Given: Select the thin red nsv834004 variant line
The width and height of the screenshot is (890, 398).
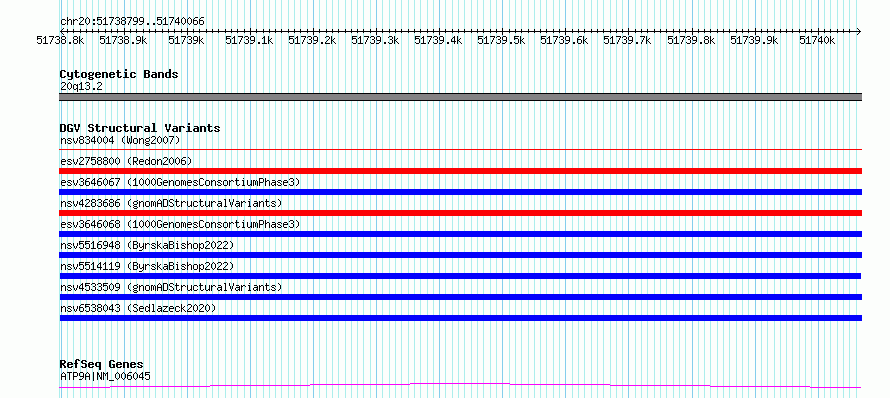Looking at the screenshot, I should pos(460,149).
